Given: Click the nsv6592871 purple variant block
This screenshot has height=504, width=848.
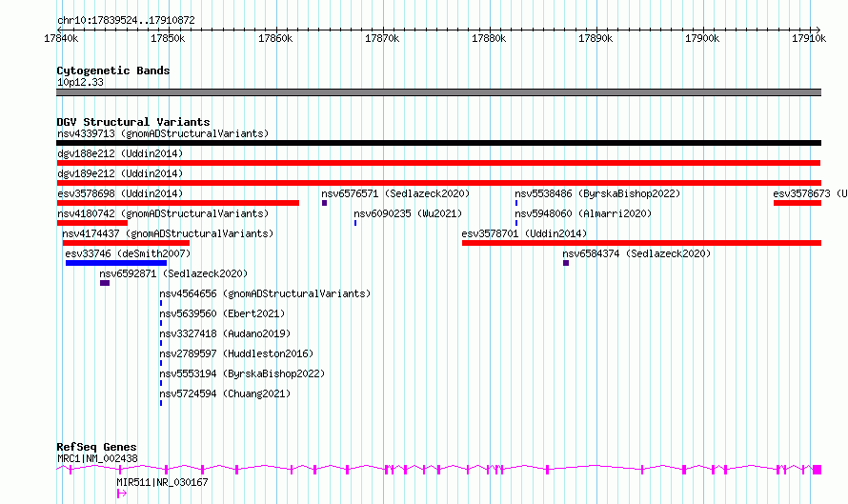Looking at the screenshot, I should tap(105, 283).
